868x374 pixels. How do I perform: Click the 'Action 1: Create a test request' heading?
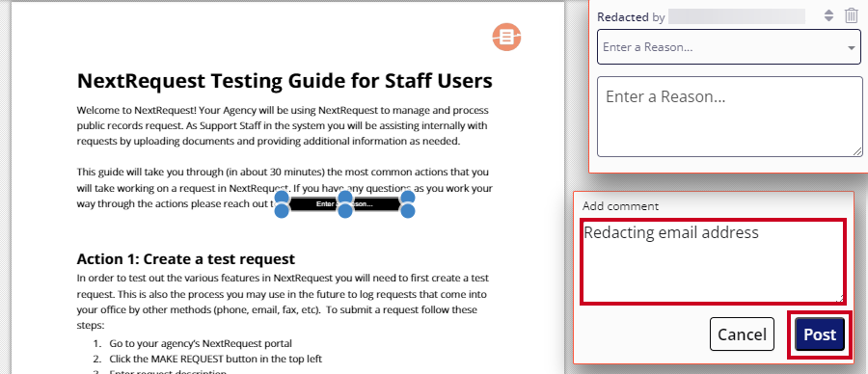point(186,259)
